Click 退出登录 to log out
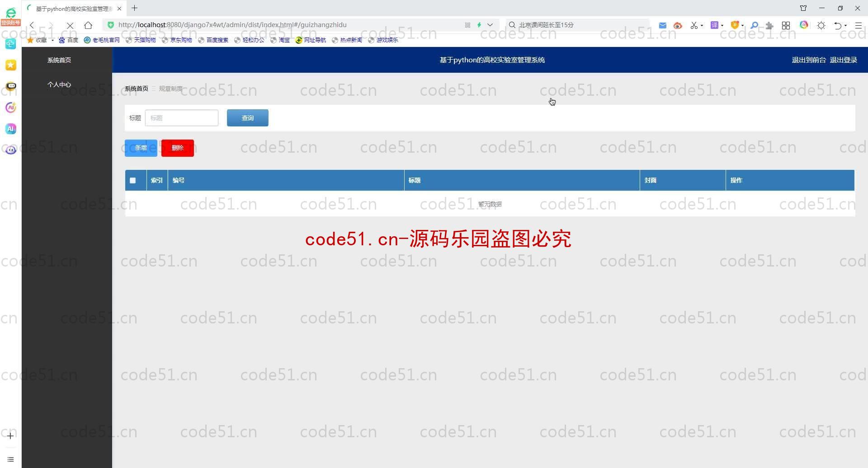The width and height of the screenshot is (868, 468). (843, 60)
